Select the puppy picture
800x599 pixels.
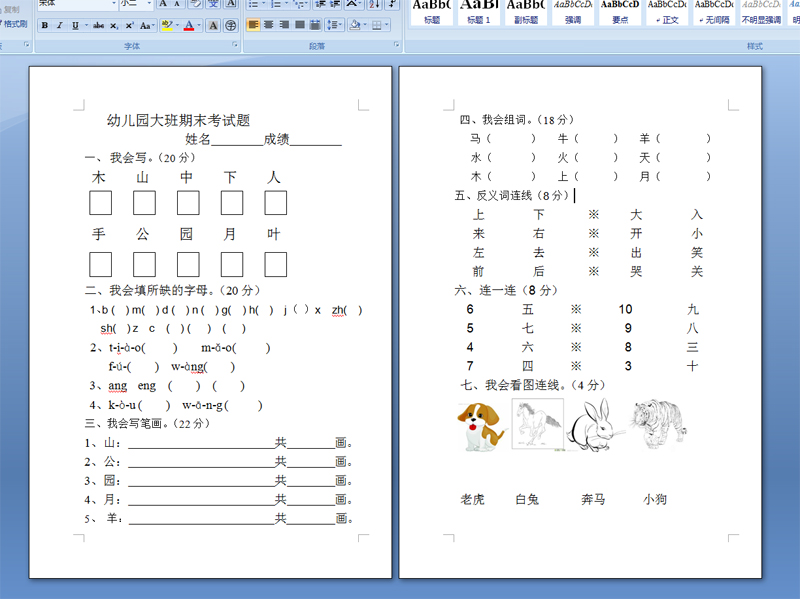point(481,425)
